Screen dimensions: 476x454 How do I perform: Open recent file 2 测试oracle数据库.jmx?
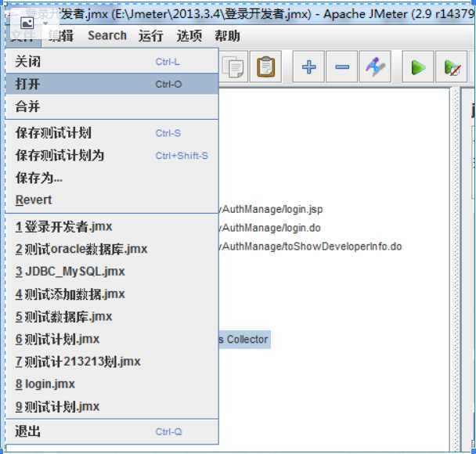coord(112,249)
